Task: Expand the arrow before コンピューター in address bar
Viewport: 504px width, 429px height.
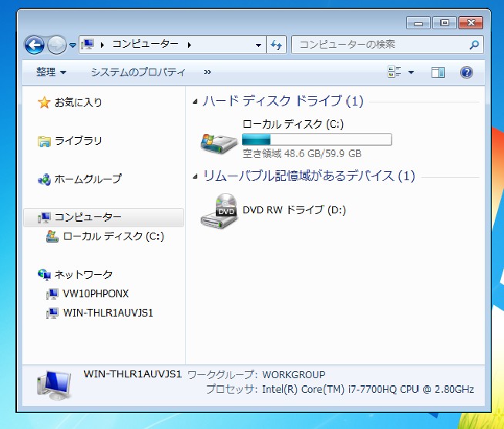Action: point(102,45)
